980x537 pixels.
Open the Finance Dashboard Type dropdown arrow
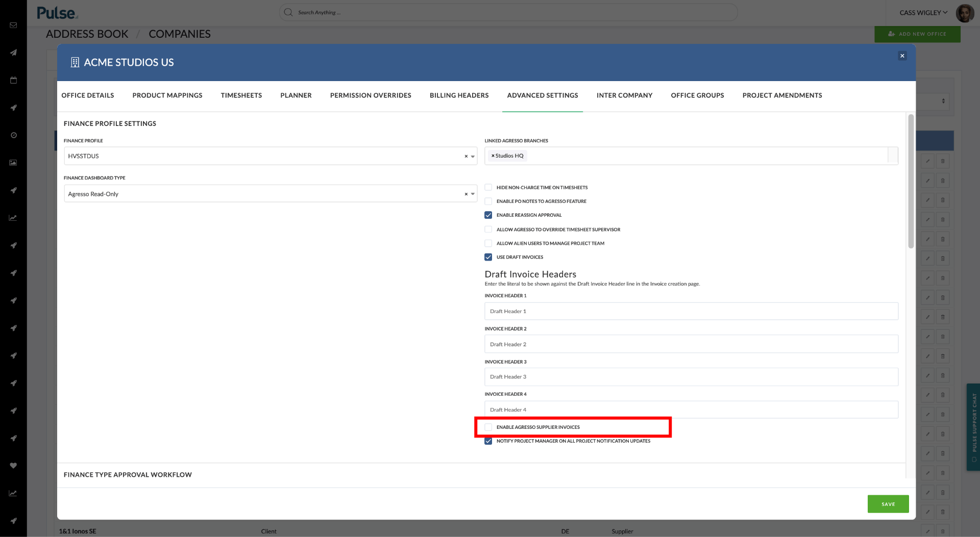pos(473,194)
